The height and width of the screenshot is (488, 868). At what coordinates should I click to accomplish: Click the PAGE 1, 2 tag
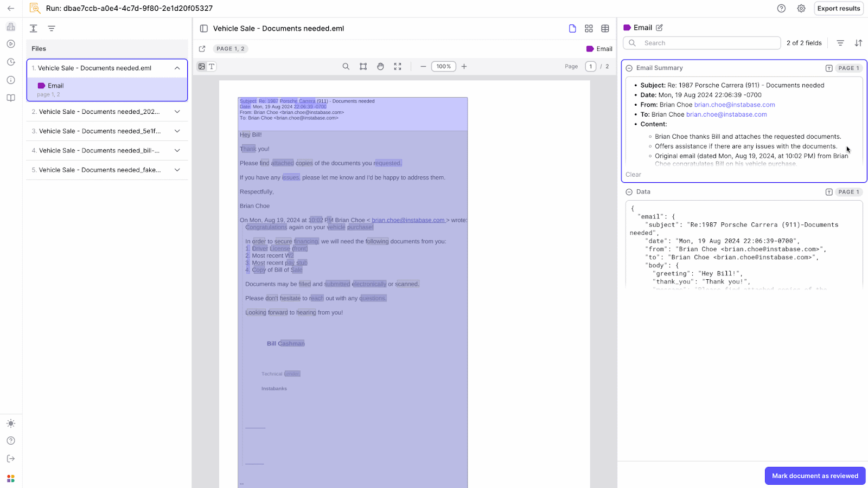pyautogui.click(x=231, y=49)
